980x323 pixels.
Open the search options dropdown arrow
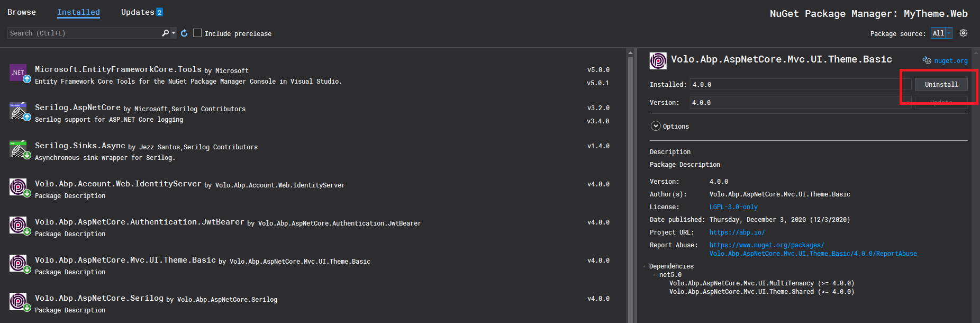pos(174,33)
